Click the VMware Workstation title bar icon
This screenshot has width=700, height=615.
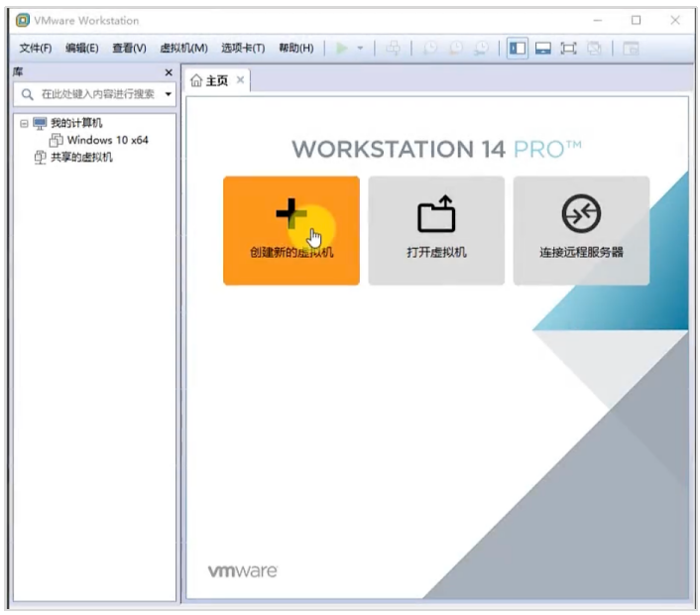(23, 20)
